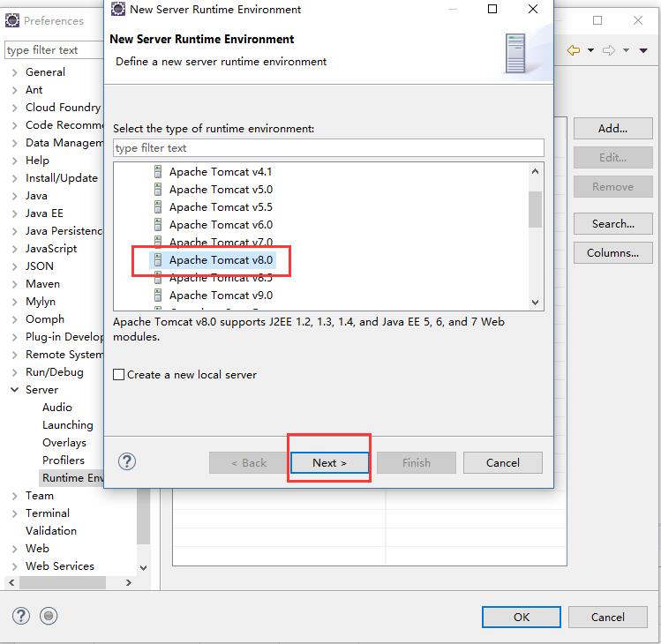The image size is (661, 644).
Task: Click the server icon beside Apache Tomcat v4.1
Action: 158,172
